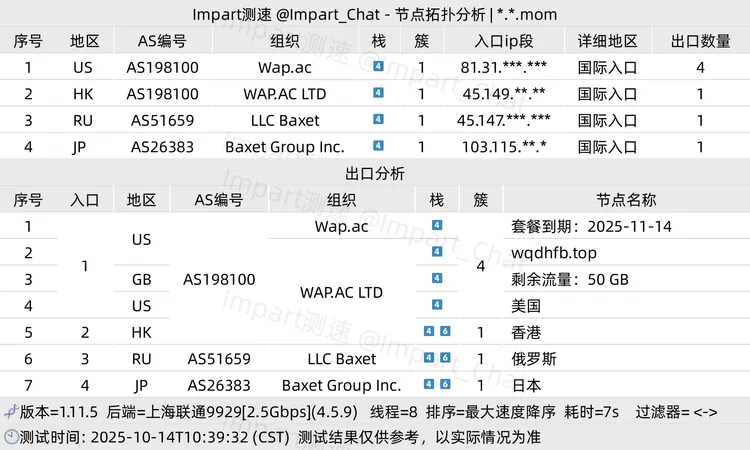
Task: Click the 出口分析 section title
Action: pos(374,173)
